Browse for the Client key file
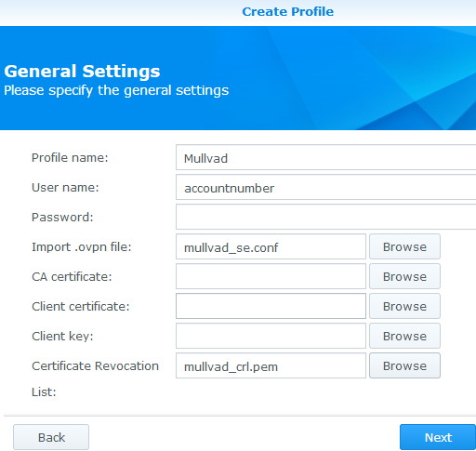Screen dimensions: 476x451 tap(404, 336)
